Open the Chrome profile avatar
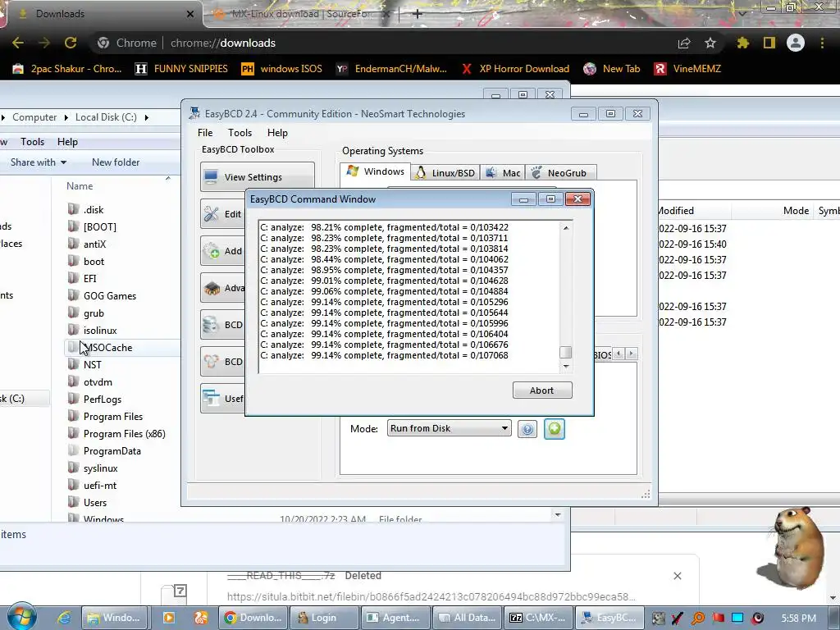 click(x=796, y=43)
